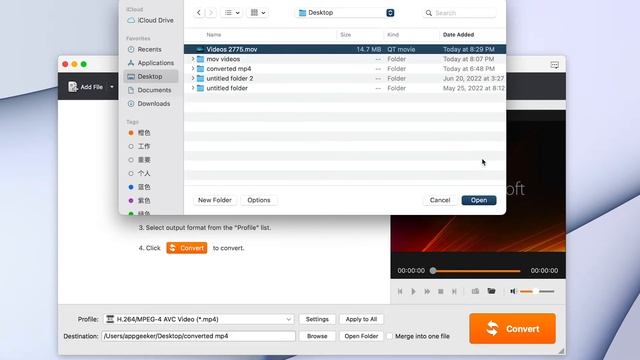640x360 pixels.
Task: Enable Merge into one file checkbox
Action: coord(389,336)
